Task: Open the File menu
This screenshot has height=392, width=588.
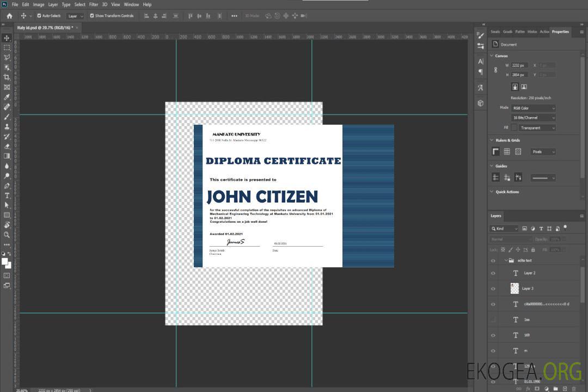Action: click(x=15, y=4)
